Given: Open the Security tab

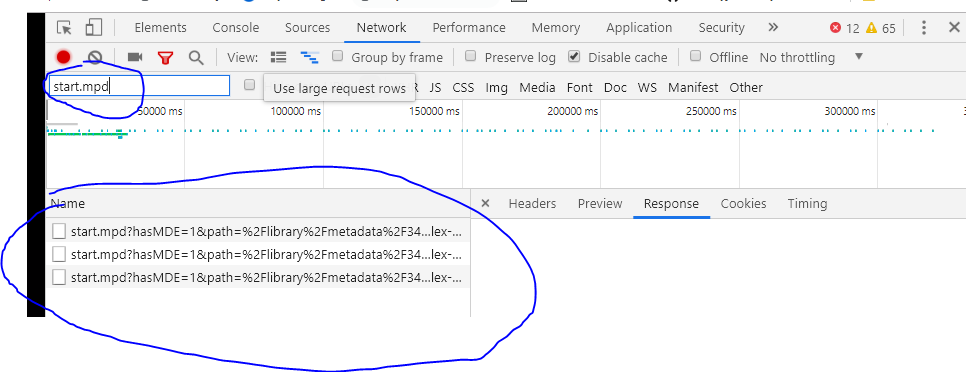Looking at the screenshot, I should point(721,28).
